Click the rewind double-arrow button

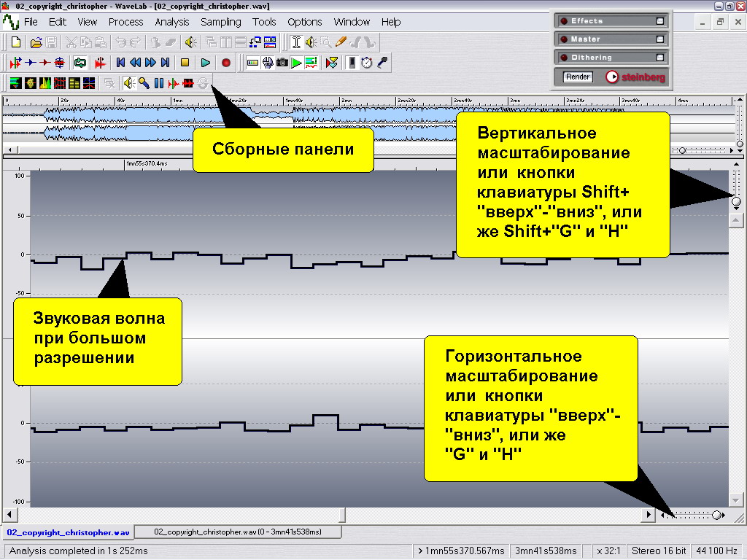[x=135, y=63]
